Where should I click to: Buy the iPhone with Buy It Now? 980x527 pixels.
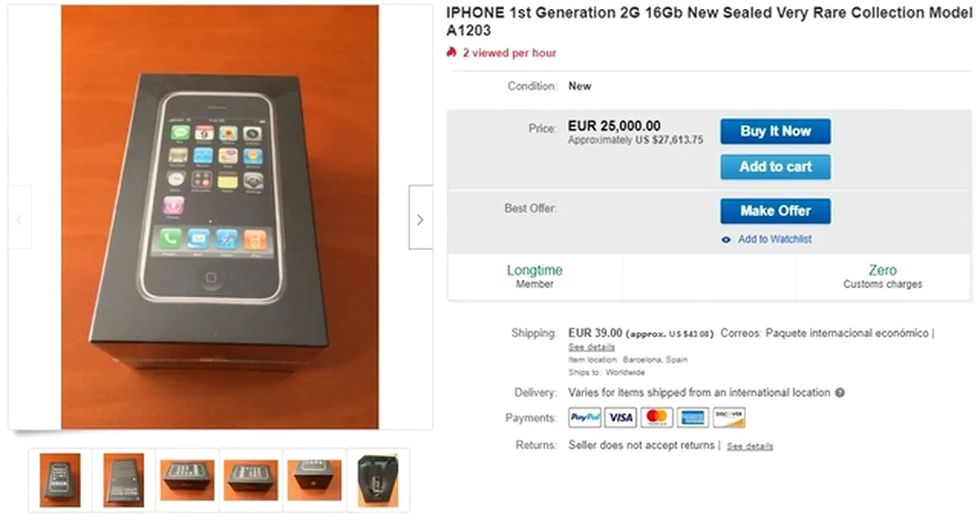coord(775,131)
